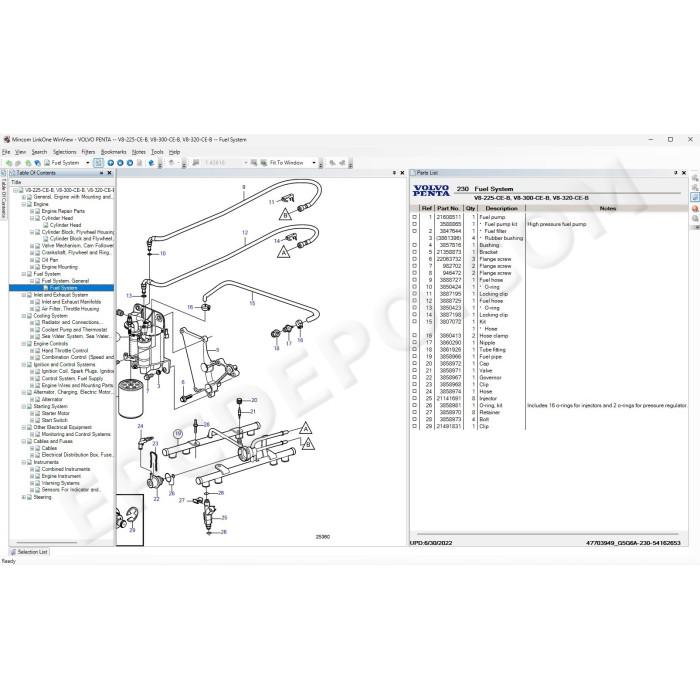This screenshot has width=700, height=700.
Task: Collapse the Engine Controls tree node
Action: pyautogui.click(x=24, y=344)
